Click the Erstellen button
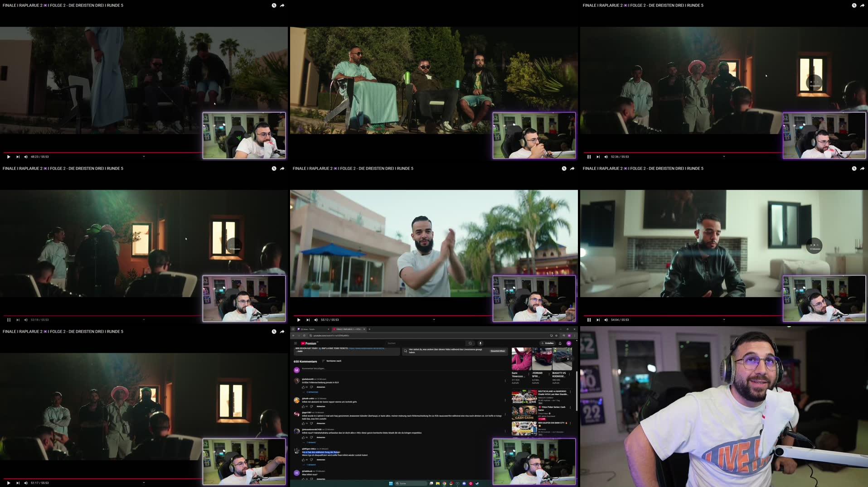The image size is (868, 487). (548, 343)
